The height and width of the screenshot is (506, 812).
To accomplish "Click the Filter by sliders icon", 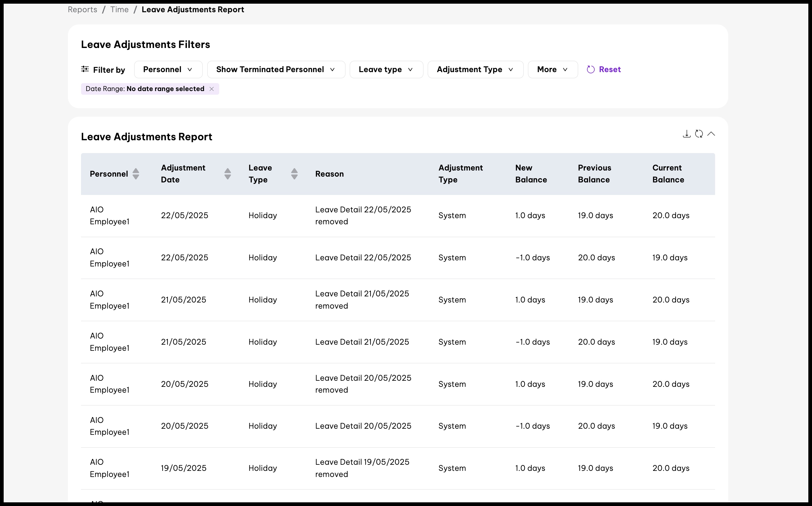I will click(85, 69).
